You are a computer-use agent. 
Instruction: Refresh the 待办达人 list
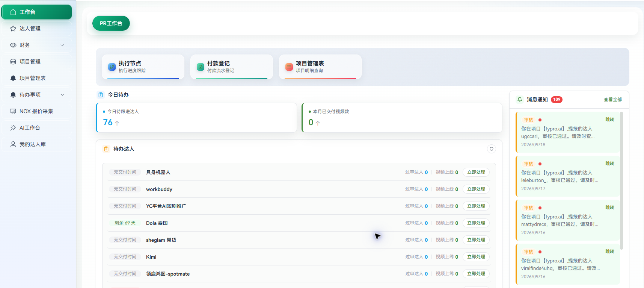click(491, 149)
